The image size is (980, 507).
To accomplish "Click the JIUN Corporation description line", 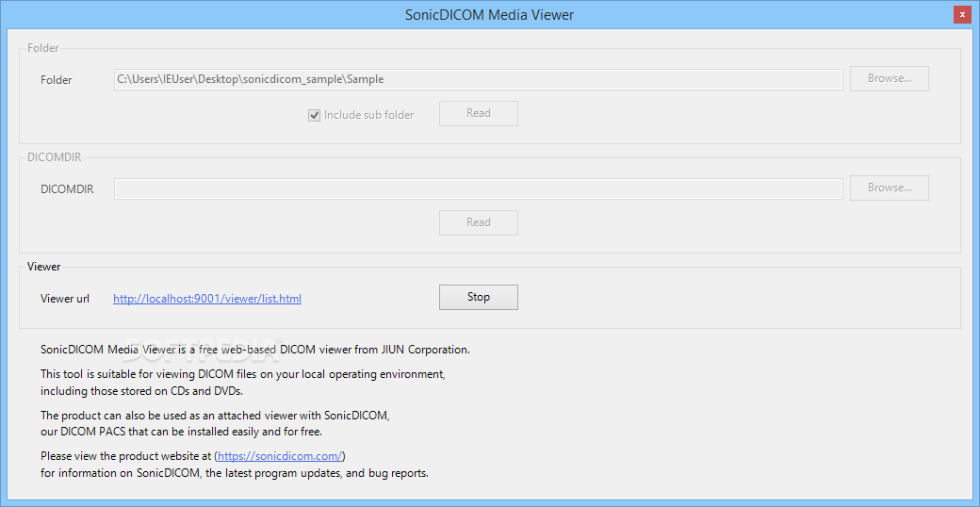I will [254, 350].
